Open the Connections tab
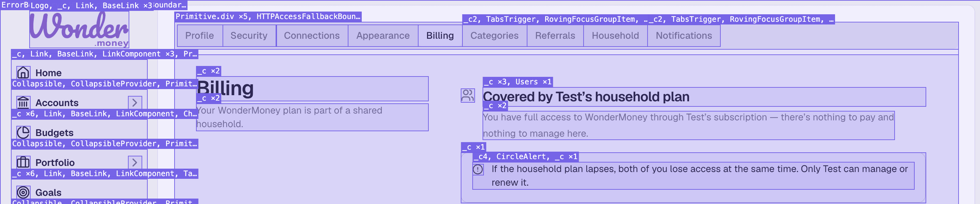This screenshot has height=204, width=980. click(x=312, y=36)
